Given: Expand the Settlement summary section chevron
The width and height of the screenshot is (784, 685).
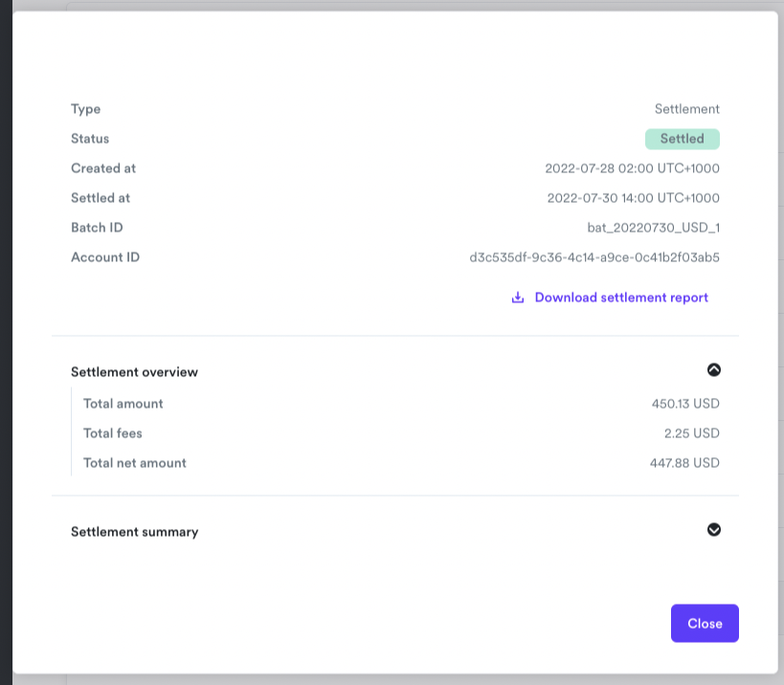Looking at the screenshot, I should (714, 530).
